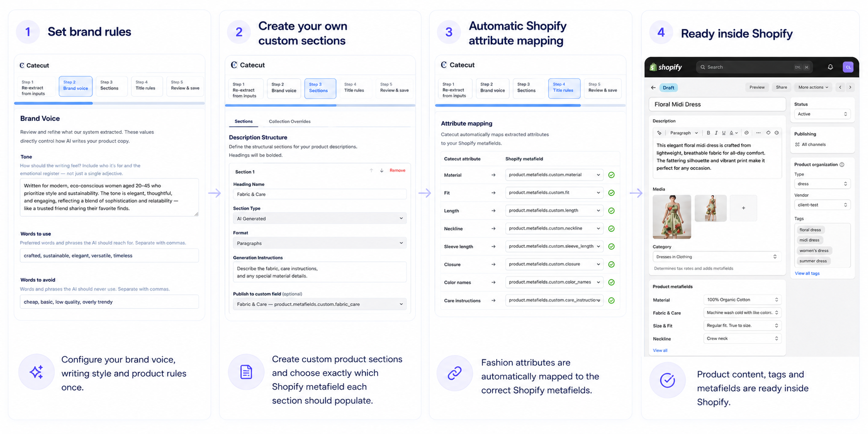Select Step 1 Re-extract from inputs in Brand Voice panel
Image resolution: width=868 pixels, height=434 pixels.
[36, 88]
